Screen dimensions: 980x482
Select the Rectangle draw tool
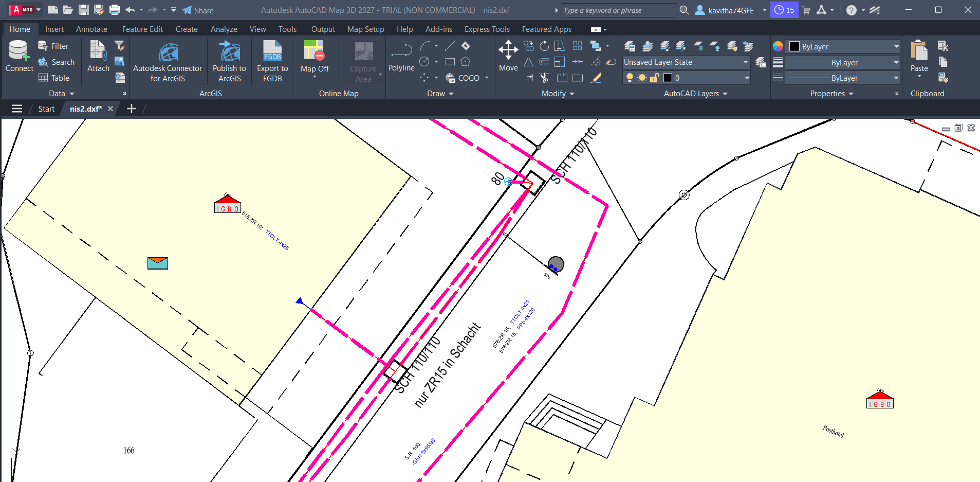(450, 62)
